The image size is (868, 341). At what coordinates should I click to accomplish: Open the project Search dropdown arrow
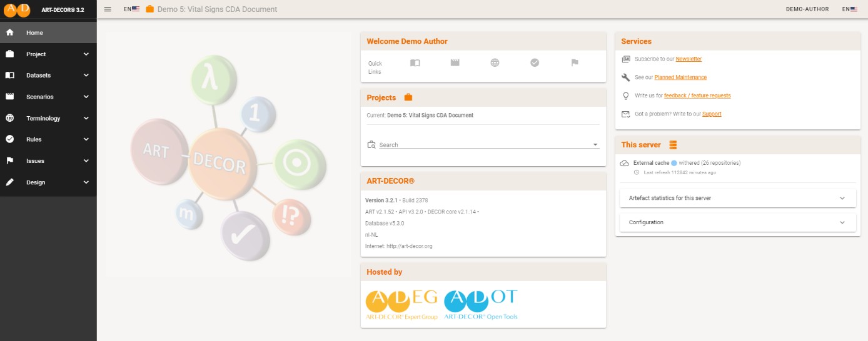pyautogui.click(x=595, y=145)
